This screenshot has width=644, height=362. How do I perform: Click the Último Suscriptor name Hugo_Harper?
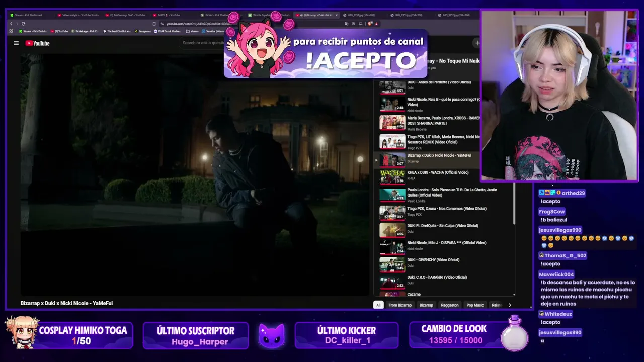pyautogui.click(x=200, y=342)
